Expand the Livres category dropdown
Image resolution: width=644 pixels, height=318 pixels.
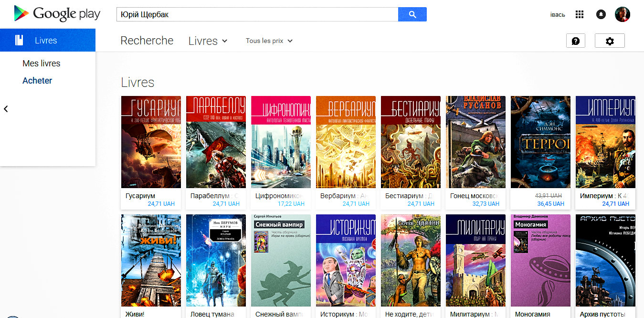(208, 41)
